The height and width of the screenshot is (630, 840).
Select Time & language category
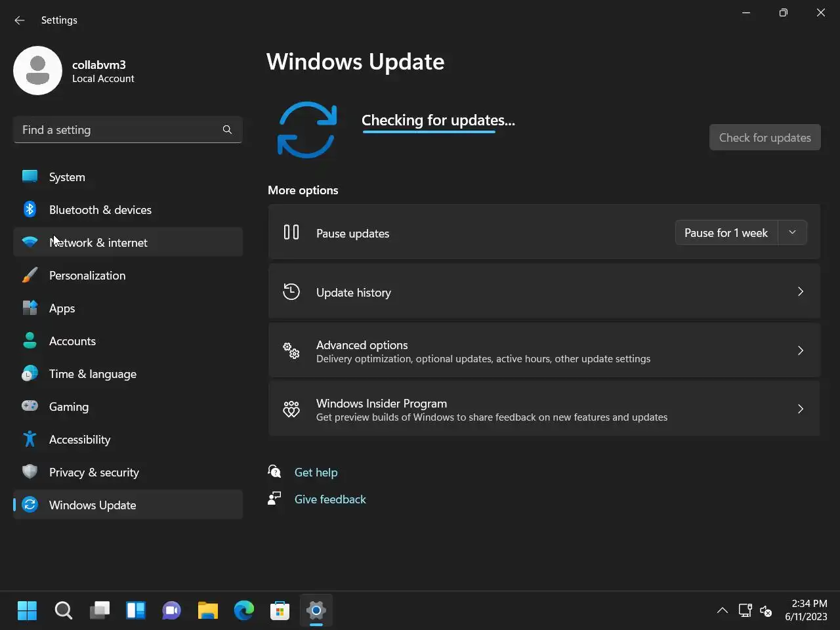[128, 373]
